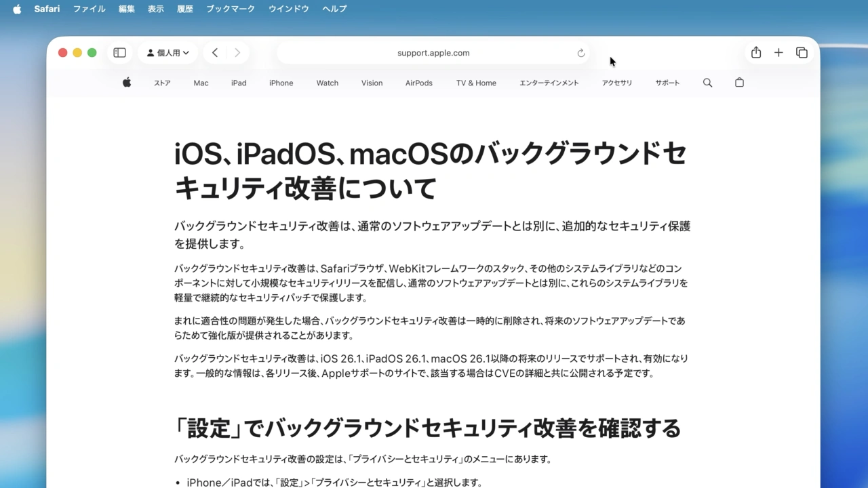The height and width of the screenshot is (488, 868).
Task: Click the Apple logo in the navigation bar
Action: (126, 83)
